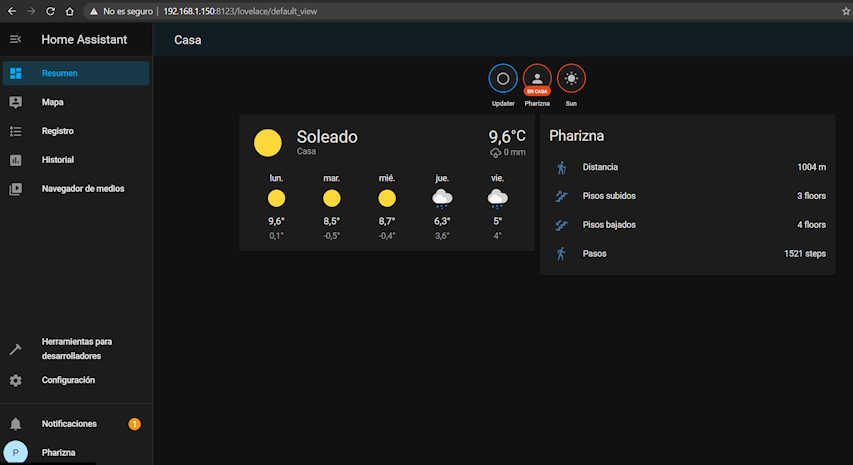
Task: Open the Pasos sensor row
Action: click(x=688, y=254)
